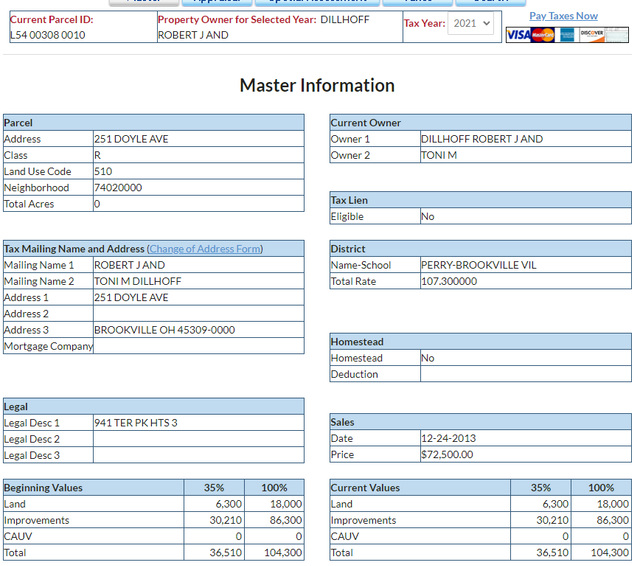Click the Current Values CAUV label
The width and height of the screenshot is (640, 566).
(344, 536)
